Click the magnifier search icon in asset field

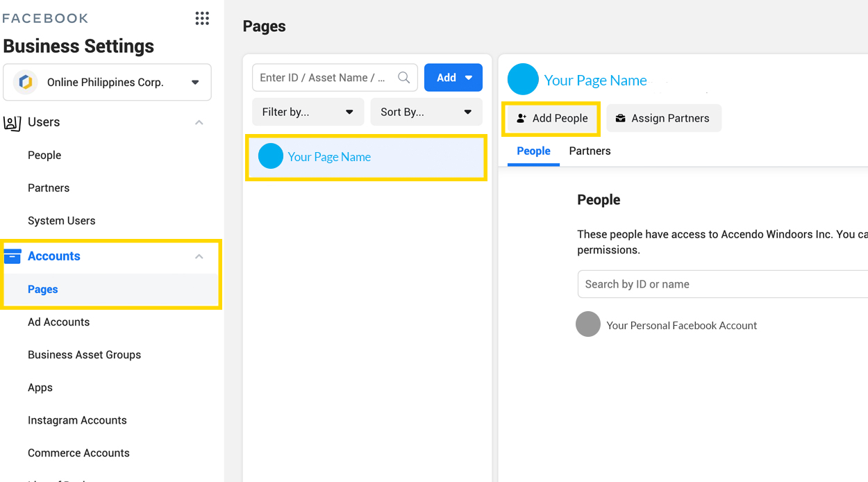pos(403,78)
